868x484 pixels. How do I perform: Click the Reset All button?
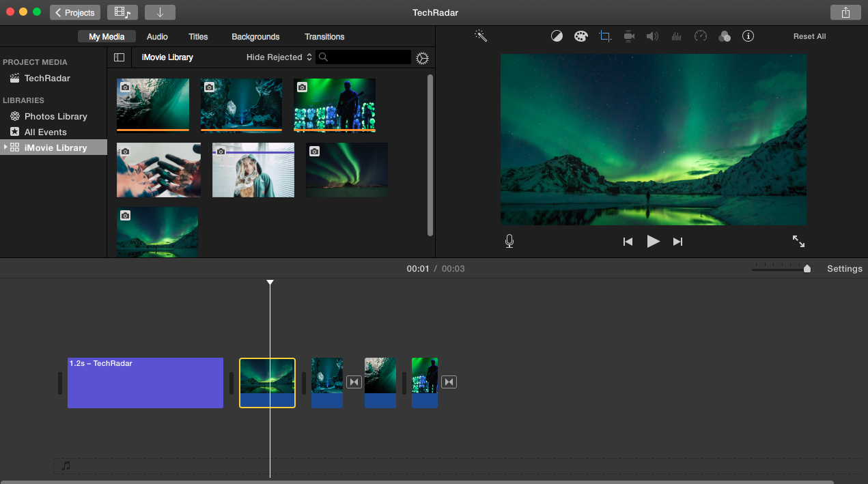[x=809, y=36]
